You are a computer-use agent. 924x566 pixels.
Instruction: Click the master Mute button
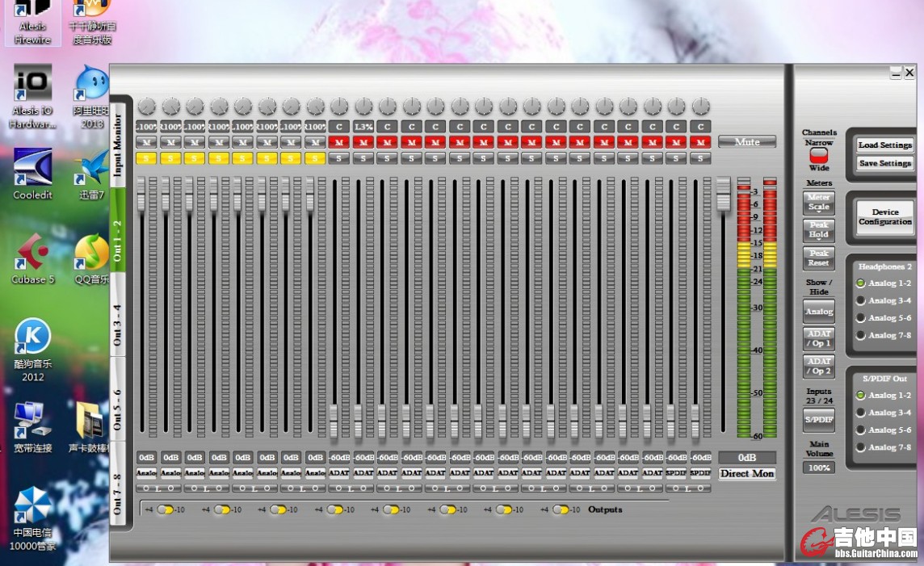pos(746,142)
